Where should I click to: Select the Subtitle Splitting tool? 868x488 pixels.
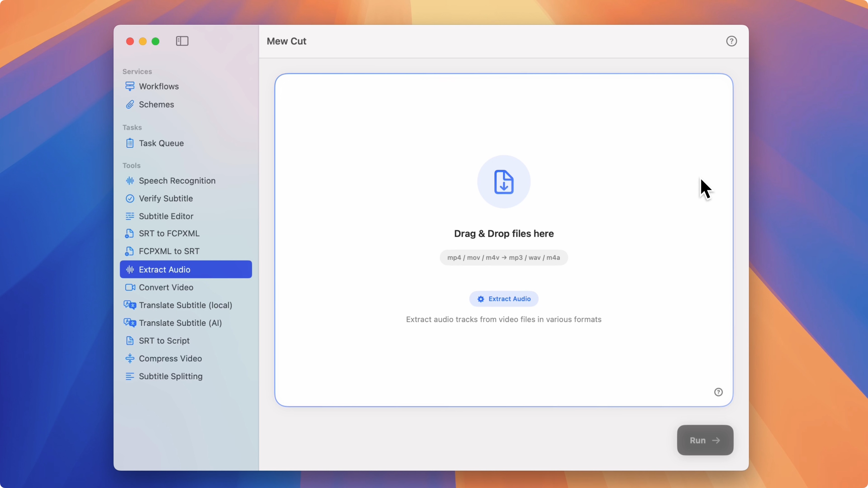coord(171,376)
